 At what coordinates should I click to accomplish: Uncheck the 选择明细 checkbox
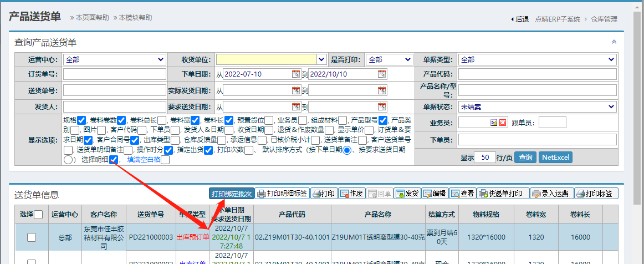click(115, 160)
